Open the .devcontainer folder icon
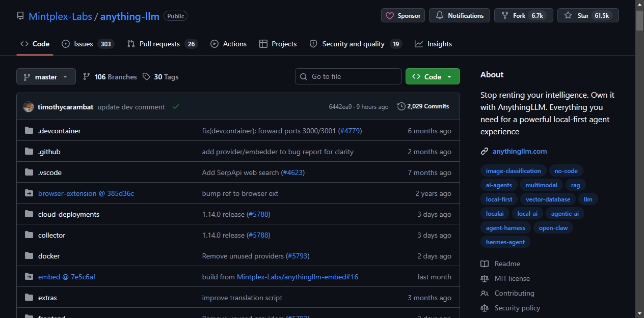This screenshot has height=318, width=644. 29,131
